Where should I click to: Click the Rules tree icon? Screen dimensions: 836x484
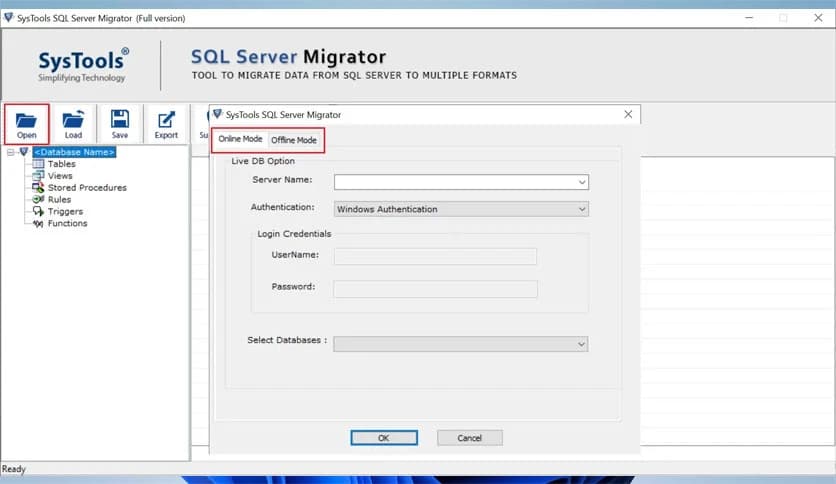click(x=38, y=199)
